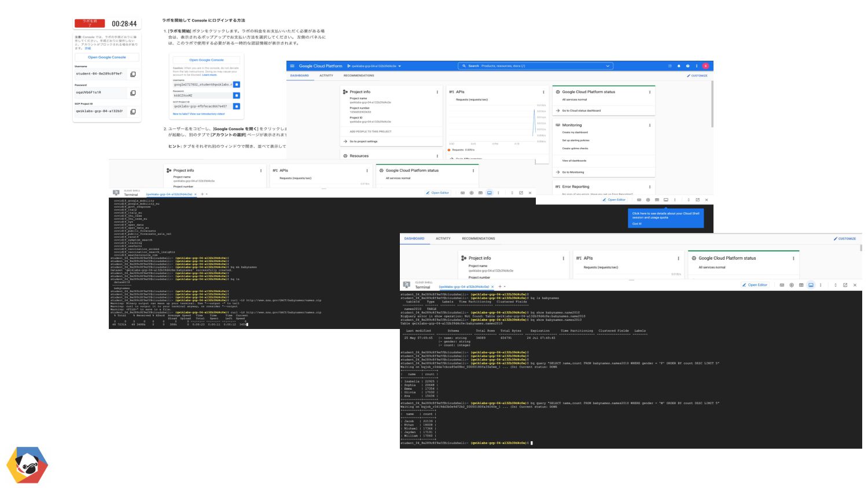
Task: Close qwiklabs terminal tab in bottom-right screenshot
Action: [494, 287]
